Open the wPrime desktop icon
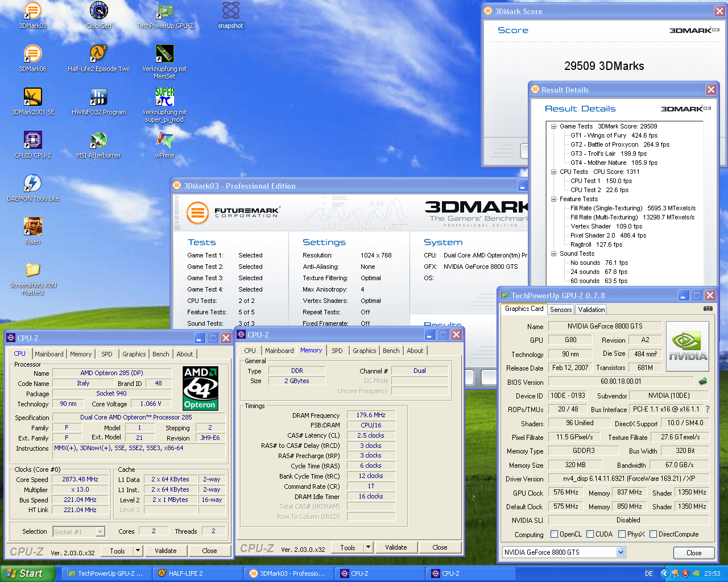Screen dimensions: 728x582 [x=164, y=140]
